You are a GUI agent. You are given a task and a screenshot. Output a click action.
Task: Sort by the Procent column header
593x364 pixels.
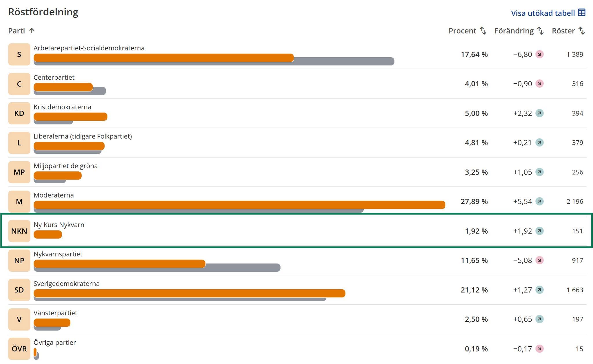point(467,31)
